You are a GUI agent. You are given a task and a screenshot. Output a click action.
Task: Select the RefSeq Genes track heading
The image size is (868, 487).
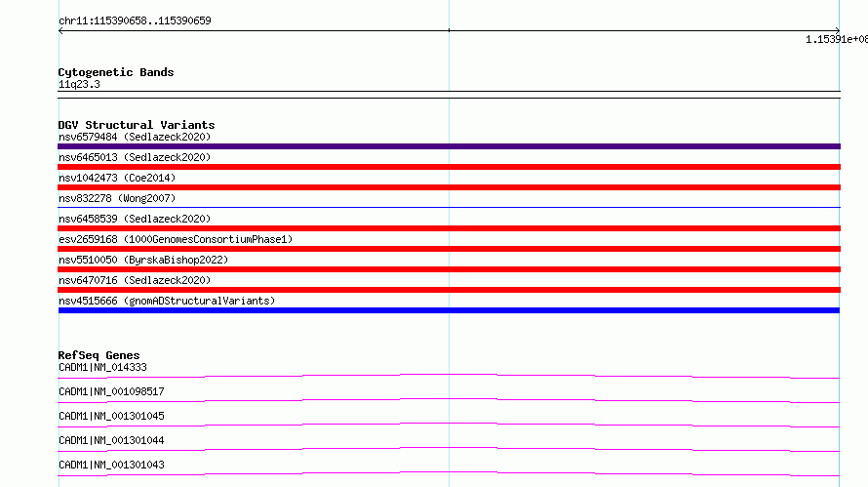[x=99, y=355]
